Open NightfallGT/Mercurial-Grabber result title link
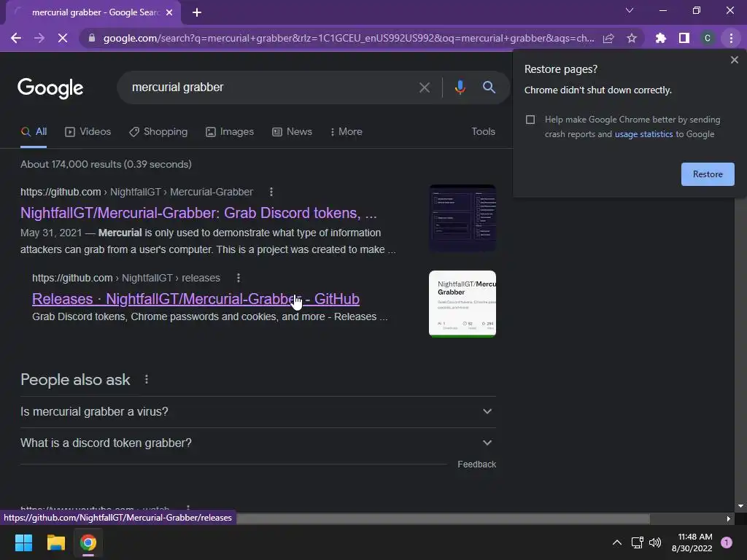The width and height of the screenshot is (747, 560). click(x=198, y=213)
